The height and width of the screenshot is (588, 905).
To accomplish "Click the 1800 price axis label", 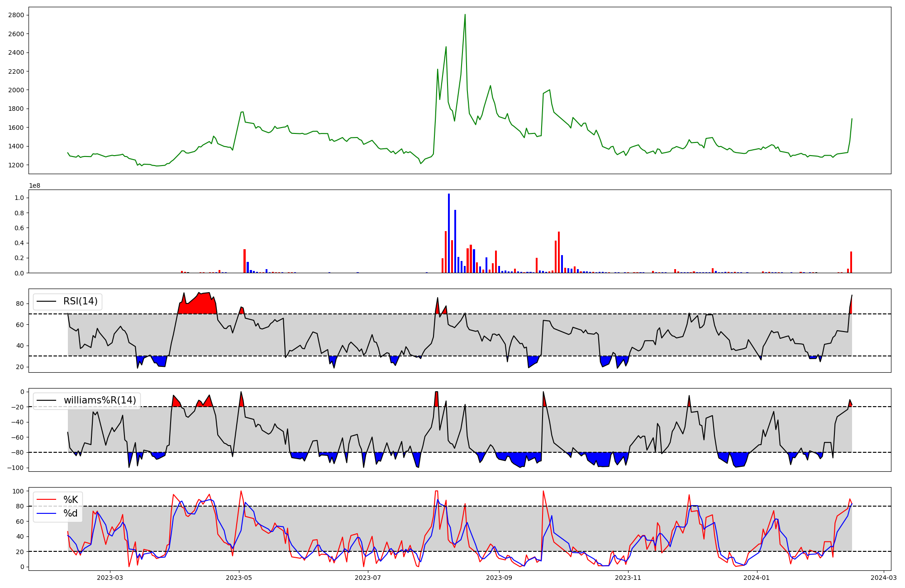I will coord(16,109).
